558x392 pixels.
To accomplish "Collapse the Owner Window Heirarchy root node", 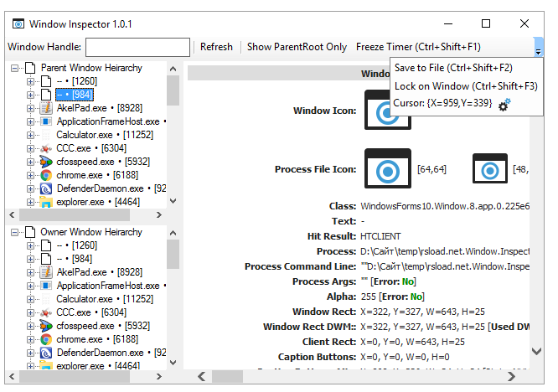I will click(16, 231).
